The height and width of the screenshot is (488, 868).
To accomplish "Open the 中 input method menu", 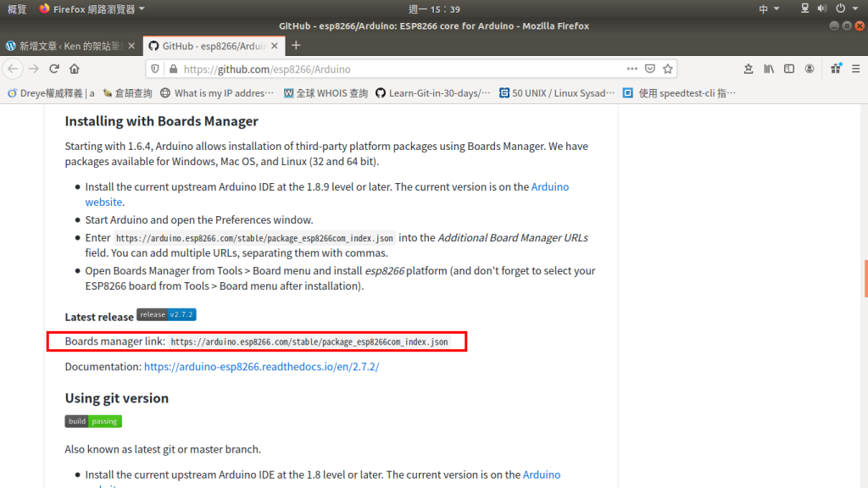I will pyautogui.click(x=769, y=8).
